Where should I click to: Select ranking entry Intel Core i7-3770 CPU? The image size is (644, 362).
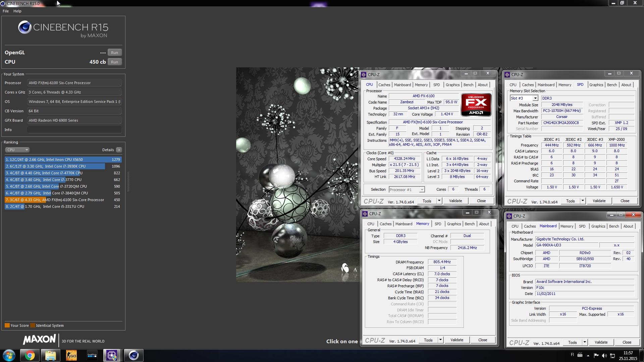[x=63, y=180]
